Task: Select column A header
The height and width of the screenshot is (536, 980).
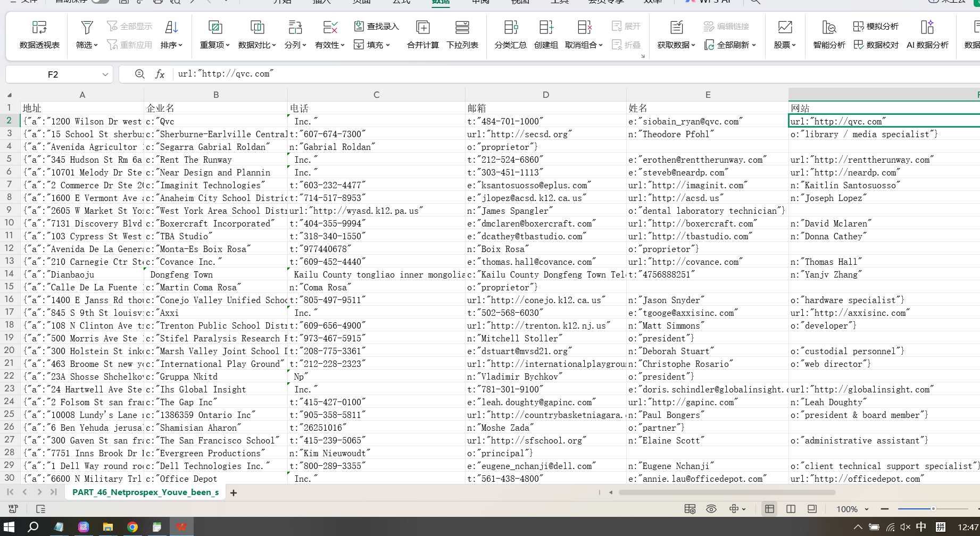Action: tap(82, 95)
